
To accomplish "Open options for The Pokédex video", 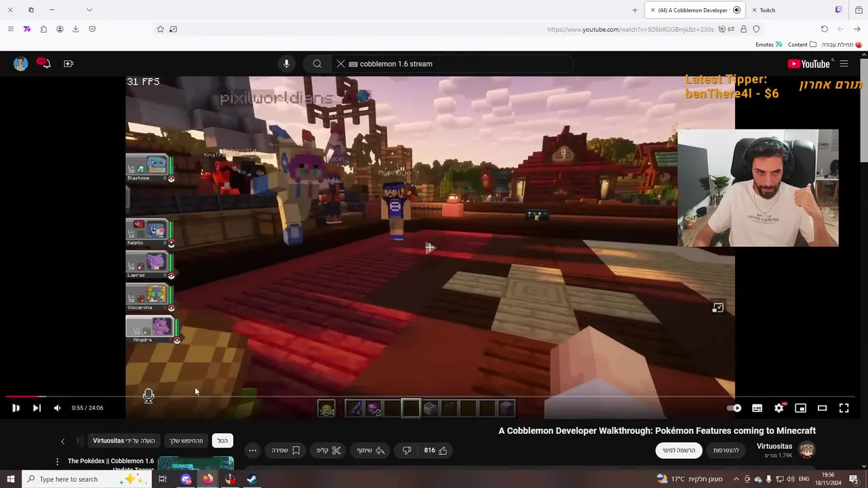I will pos(57,462).
